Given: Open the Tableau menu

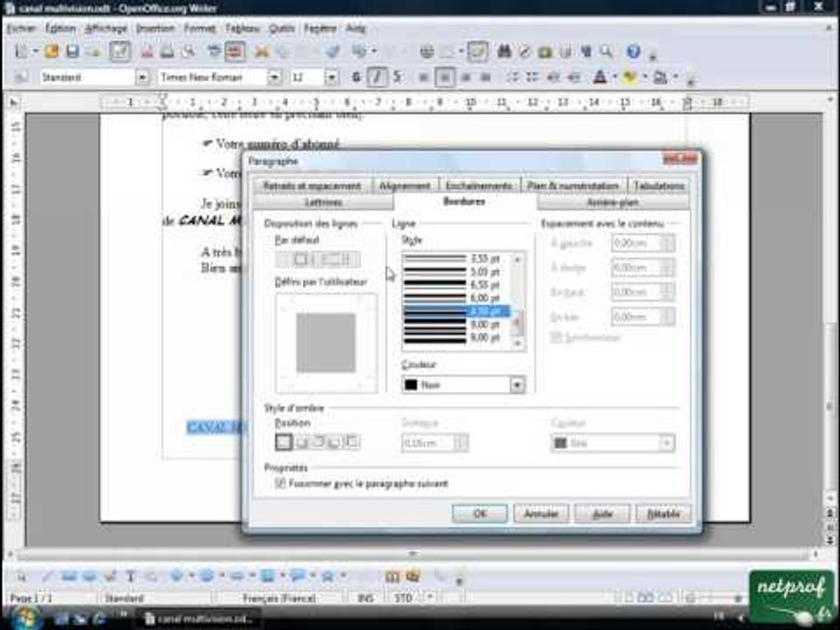Looking at the screenshot, I should (242, 28).
